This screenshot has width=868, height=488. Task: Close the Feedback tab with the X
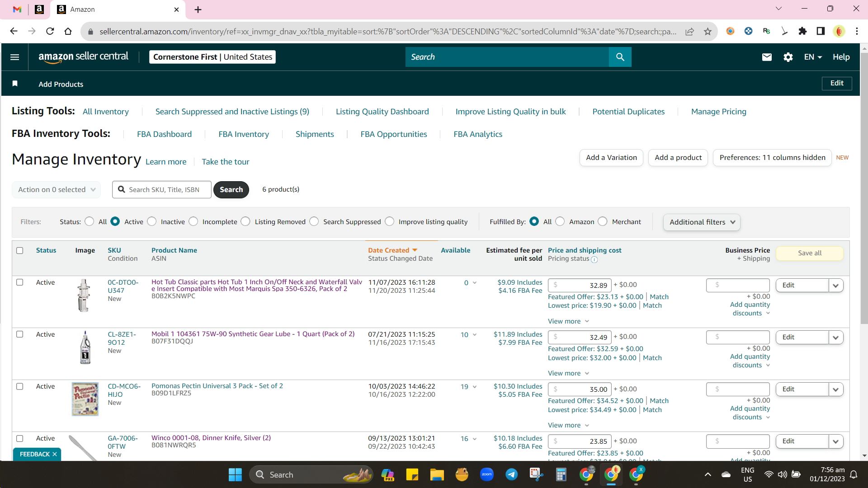pos(55,454)
